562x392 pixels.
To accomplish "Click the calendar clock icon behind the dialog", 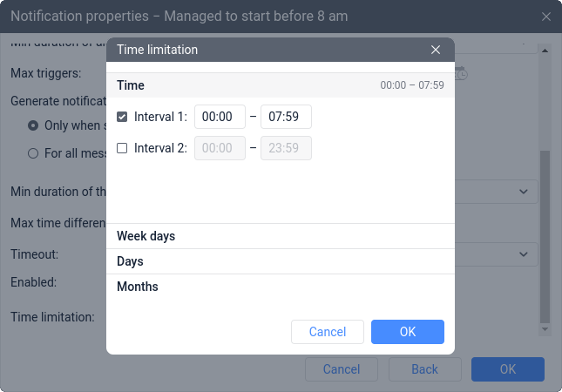I will click(x=461, y=73).
